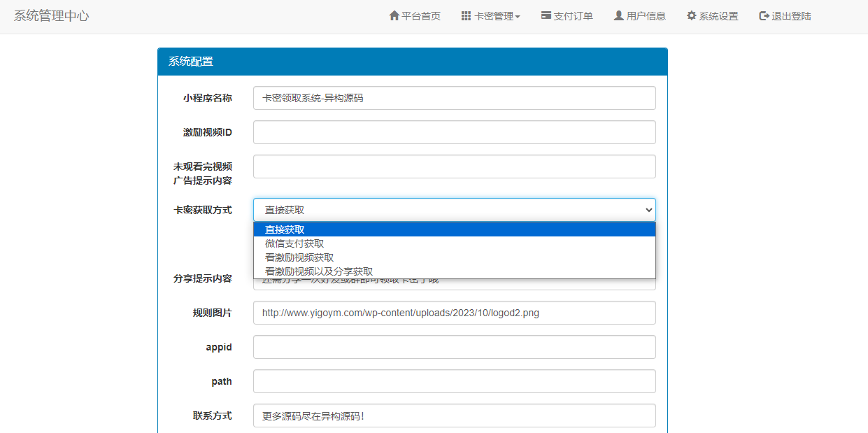Click the 激励视频ID input field
The height and width of the screenshot is (433, 868).
455,132
